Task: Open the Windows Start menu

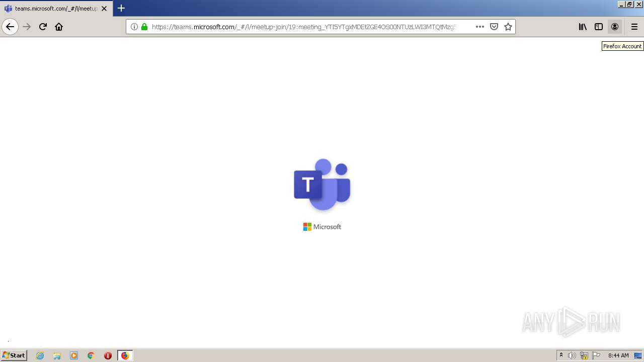Action: pyautogui.click(x=14, y=355)
